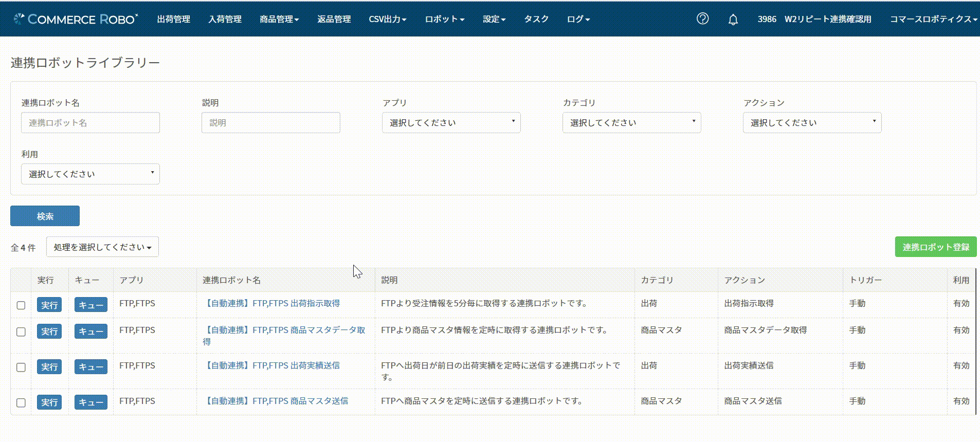Open the notifications bell icon
980x442 pixels.
pos(733,20)
